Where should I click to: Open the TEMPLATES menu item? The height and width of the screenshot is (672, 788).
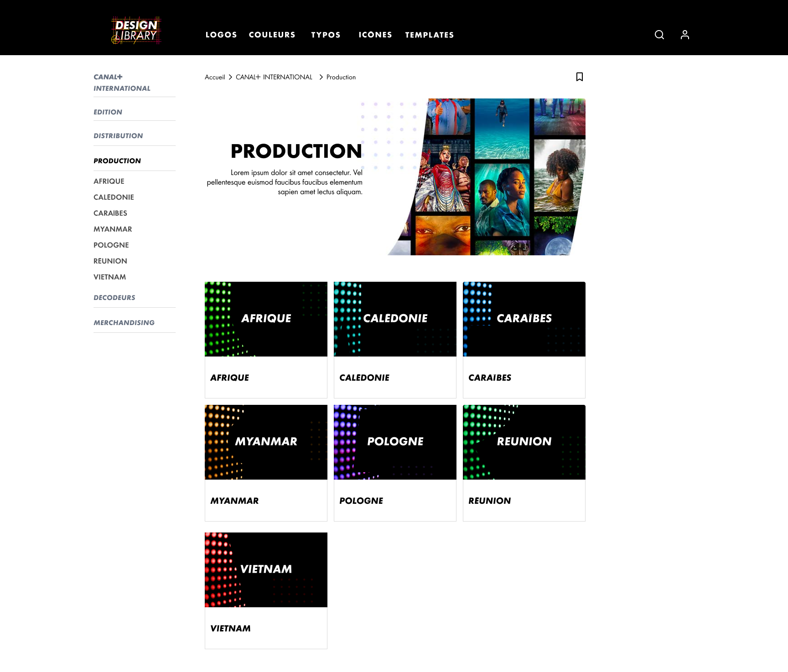click(430, 35)
